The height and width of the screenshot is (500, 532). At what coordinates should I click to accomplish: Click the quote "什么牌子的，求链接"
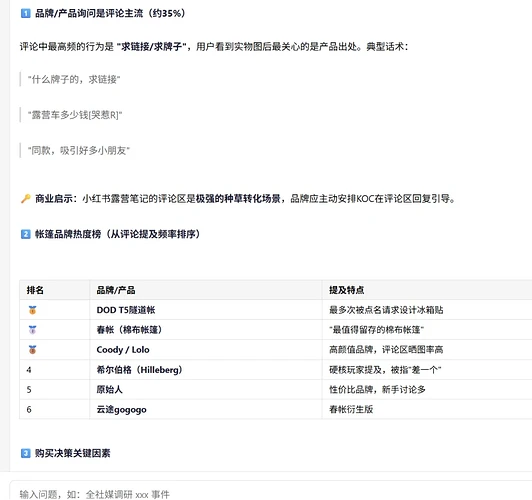tap(74, 79)
